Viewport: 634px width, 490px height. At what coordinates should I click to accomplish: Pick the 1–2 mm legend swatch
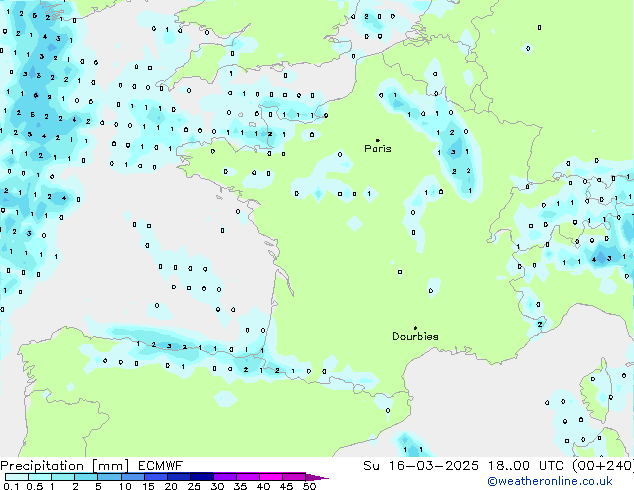(x=63, y=477)
